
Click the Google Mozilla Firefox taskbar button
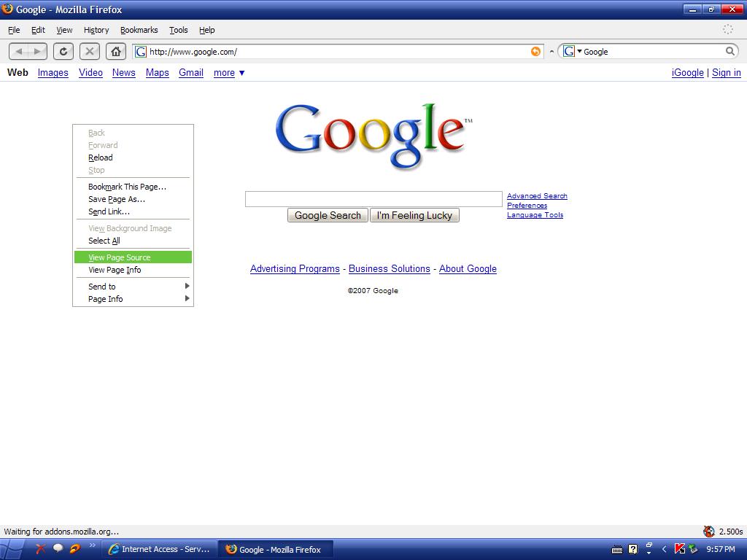[x=276, y=549]
